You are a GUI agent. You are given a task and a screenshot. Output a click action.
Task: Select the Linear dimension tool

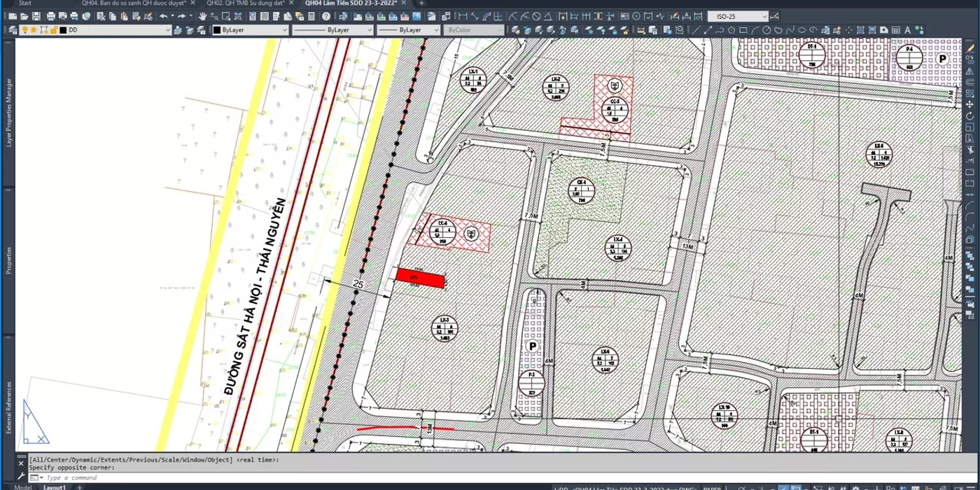coord(463,16)
